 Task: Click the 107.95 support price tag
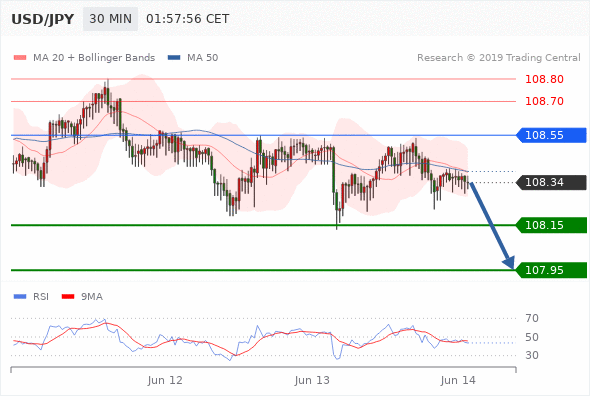pyautogui.click(x=551, y=270)
